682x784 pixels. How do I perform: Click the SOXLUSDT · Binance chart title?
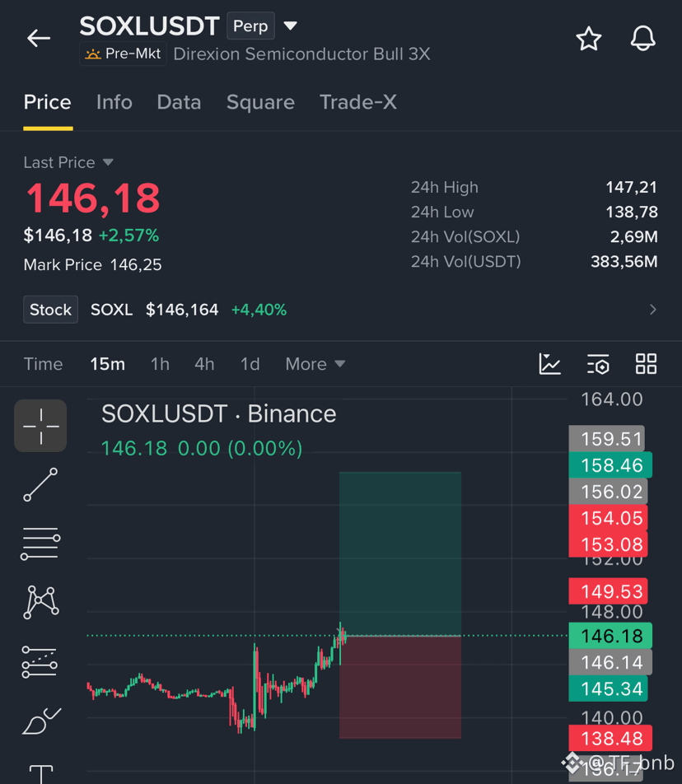219,414
